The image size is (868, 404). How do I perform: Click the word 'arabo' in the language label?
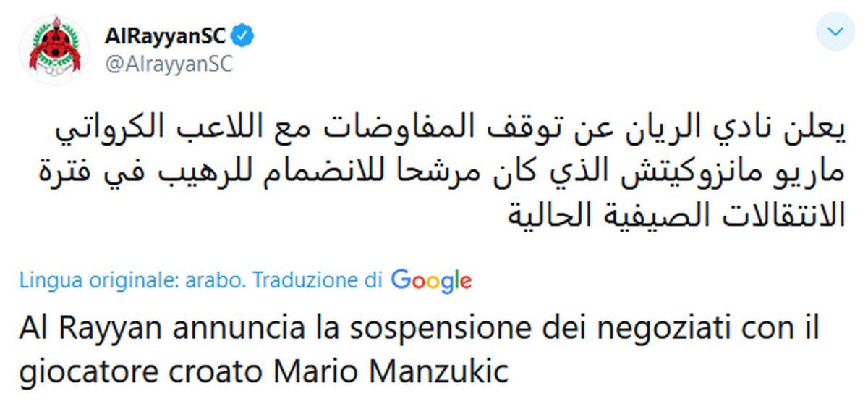point(226,280)
